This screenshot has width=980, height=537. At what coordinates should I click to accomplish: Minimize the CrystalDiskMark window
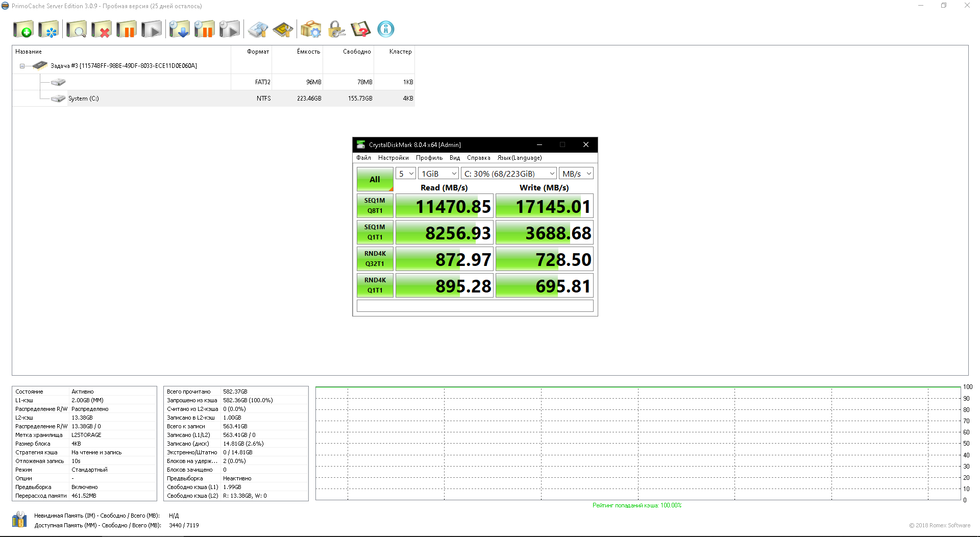pos(539,144)
